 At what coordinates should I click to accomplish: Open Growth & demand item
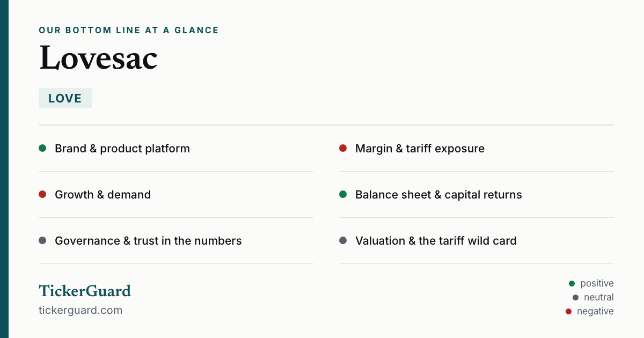pos(176,195)
